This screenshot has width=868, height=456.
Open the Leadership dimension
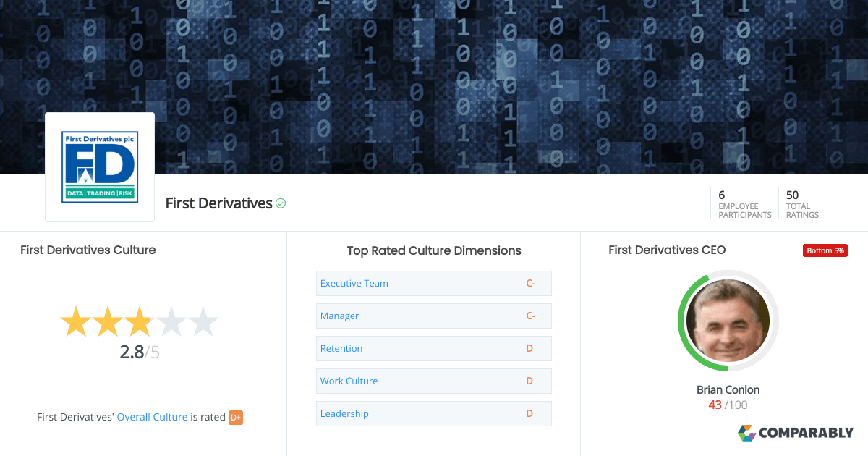(x=345, y=413)
